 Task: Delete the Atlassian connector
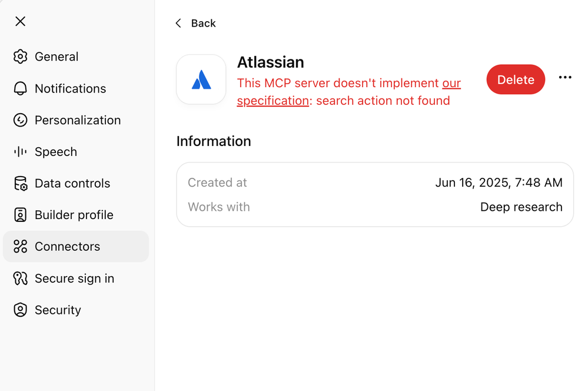point(516,79)
